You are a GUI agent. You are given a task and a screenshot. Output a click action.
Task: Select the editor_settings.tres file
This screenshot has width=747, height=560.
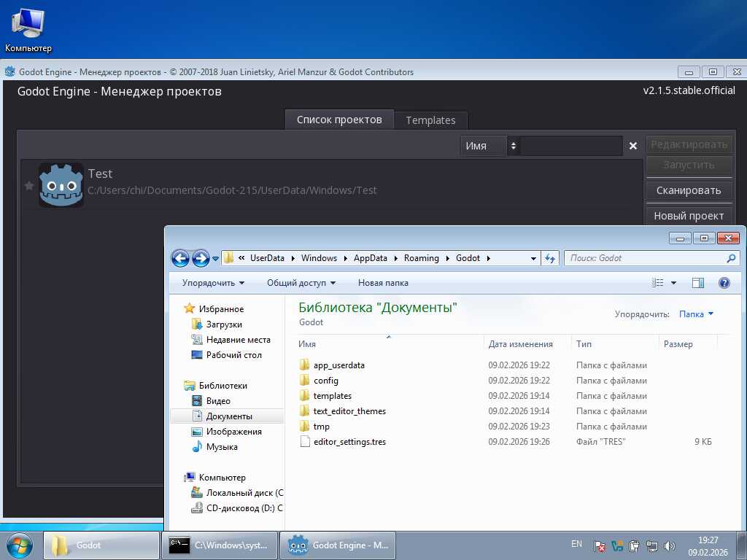349,442
